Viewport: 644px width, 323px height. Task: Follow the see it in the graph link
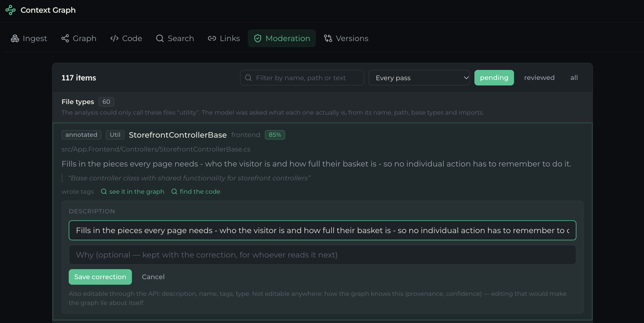pyautogui.click(x=133, y=191)
